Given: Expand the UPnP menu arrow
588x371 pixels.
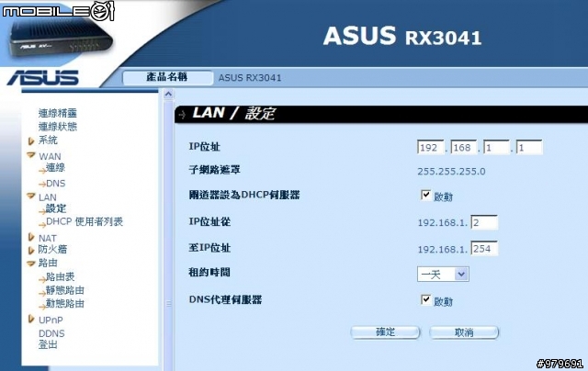Looking at the screenshot, I should click(x=31, y=319).
